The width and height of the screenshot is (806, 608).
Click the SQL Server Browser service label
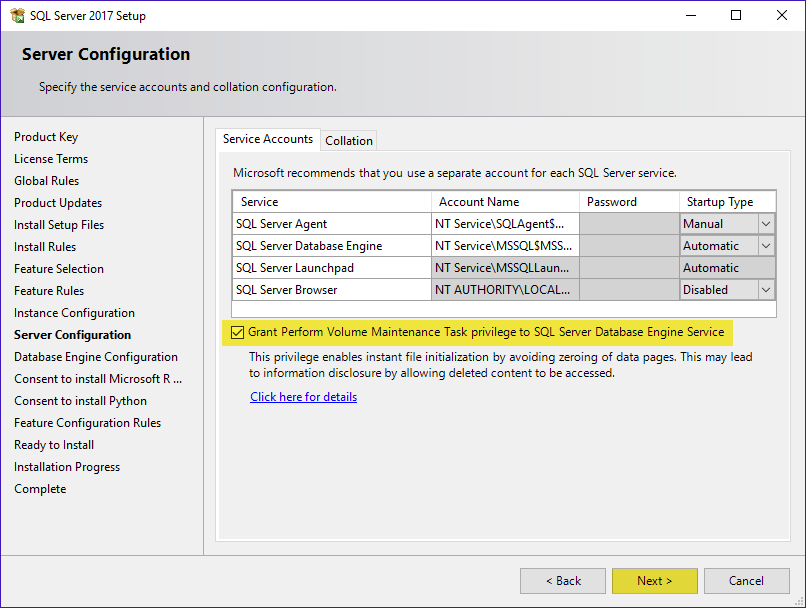286,290
